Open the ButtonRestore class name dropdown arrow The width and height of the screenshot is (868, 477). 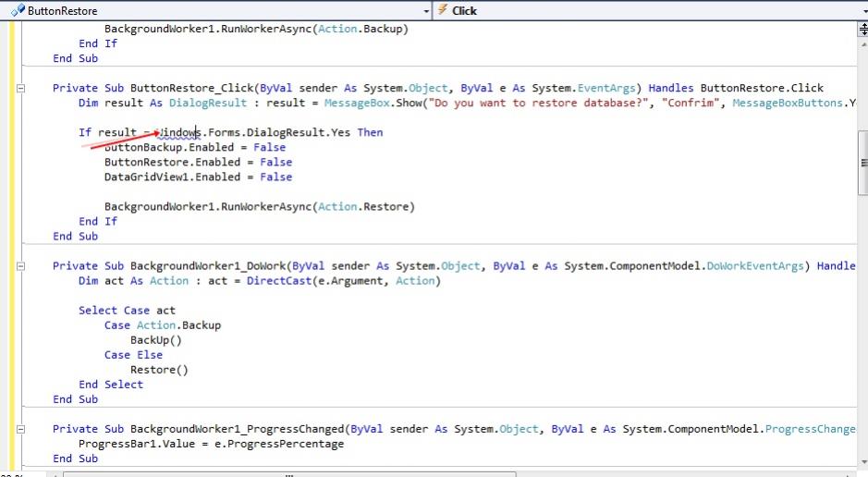coord(425,11)
